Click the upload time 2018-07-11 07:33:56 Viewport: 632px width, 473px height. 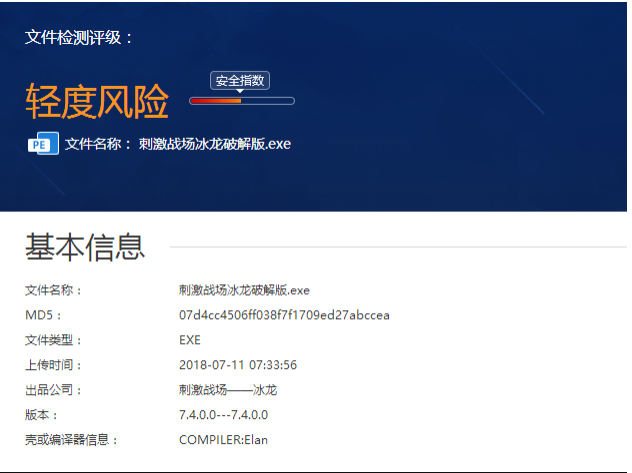pyautogui.click(x=238, y=365)
